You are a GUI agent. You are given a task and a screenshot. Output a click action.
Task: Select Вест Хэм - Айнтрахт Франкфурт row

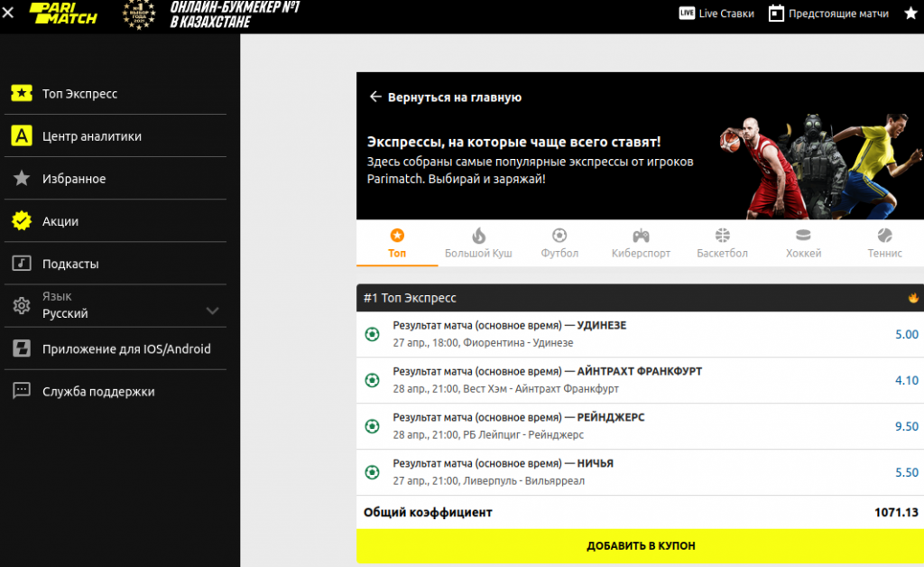(640, 380)
